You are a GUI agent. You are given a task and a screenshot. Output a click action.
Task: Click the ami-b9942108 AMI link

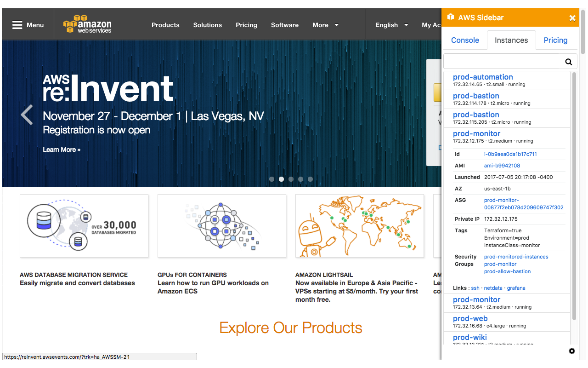[502, 165]
